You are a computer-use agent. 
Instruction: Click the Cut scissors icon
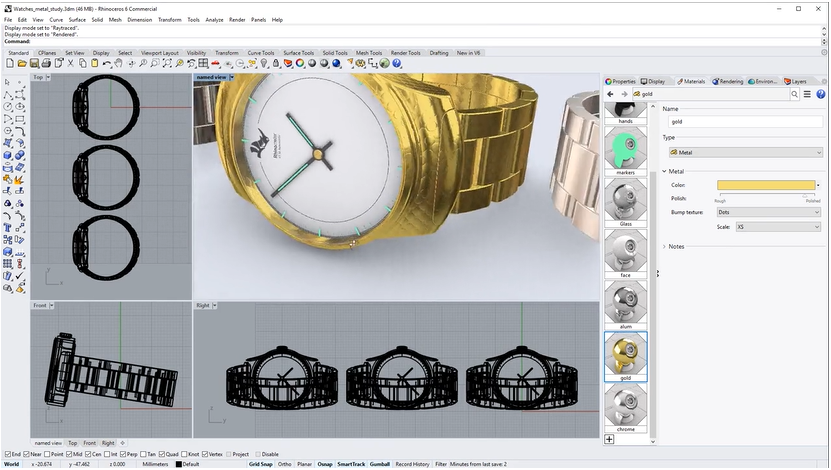pyautogui.click(x=70, y=64)
